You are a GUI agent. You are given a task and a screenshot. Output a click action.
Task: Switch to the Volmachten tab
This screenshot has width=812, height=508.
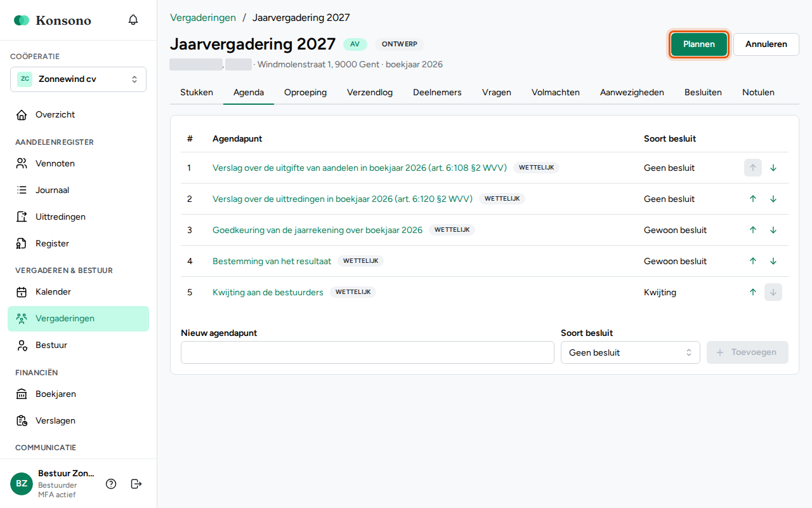(556, 93)
